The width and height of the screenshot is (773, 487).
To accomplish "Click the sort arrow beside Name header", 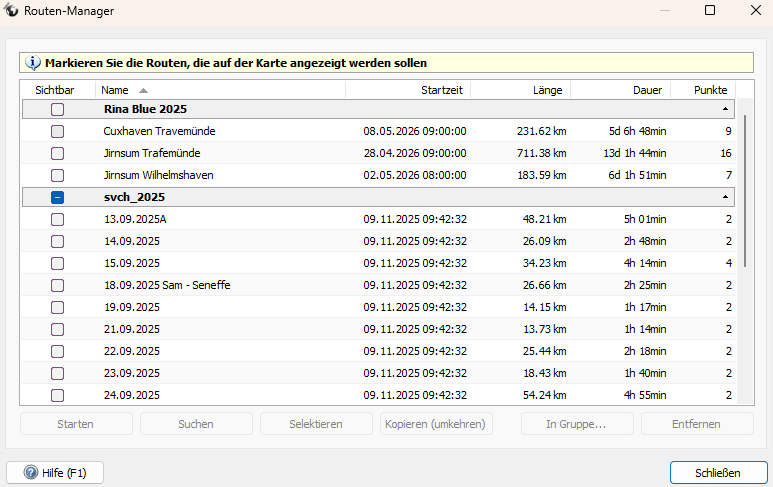I will click(143, 90).
